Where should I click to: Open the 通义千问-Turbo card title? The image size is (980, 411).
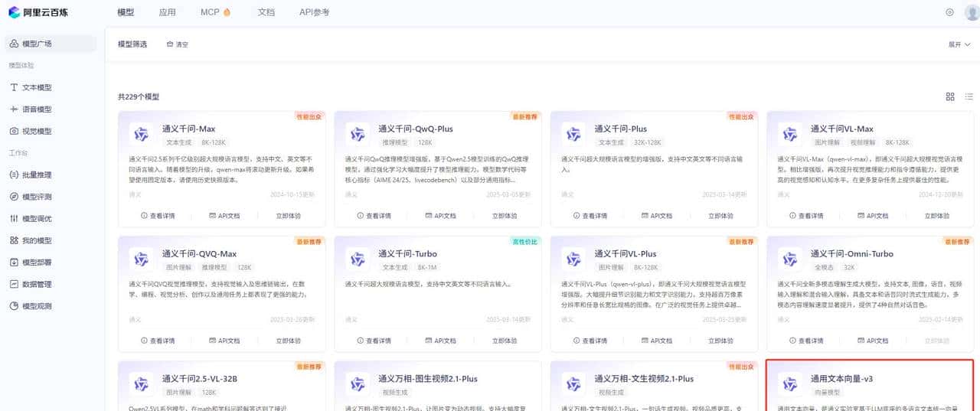[x=407, y=253]
